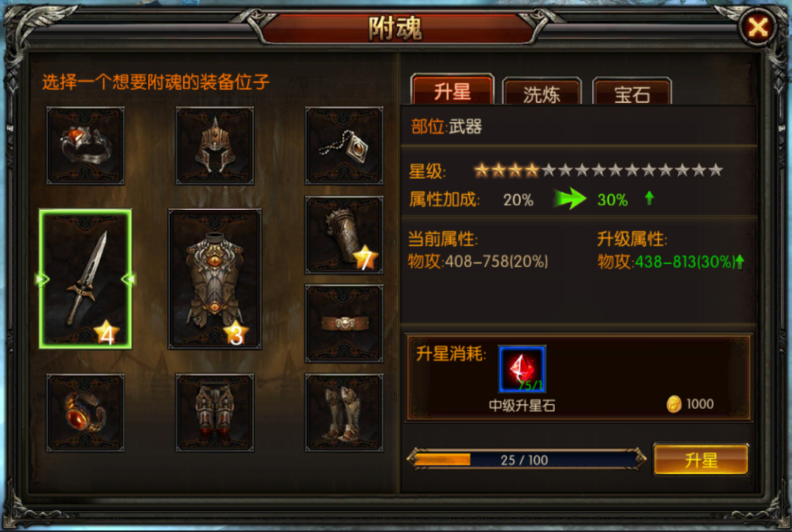Open the 洗炼 tab

click(542, 91)
